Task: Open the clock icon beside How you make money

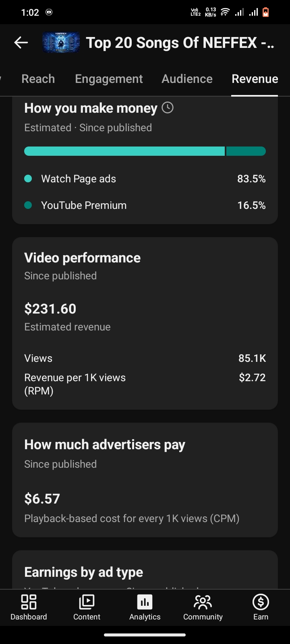Action: point(168,107)
